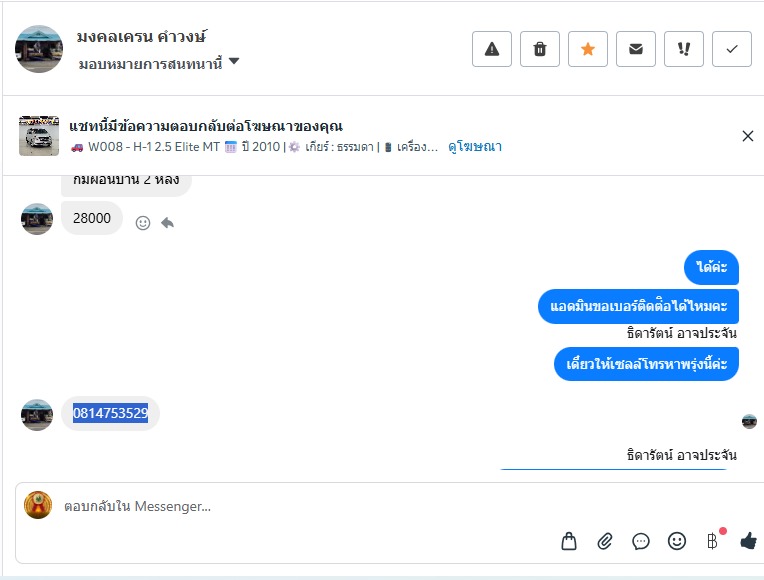Open the emoji picker in reply box
This screenshot has width=764, height=580.
point(677,541)
